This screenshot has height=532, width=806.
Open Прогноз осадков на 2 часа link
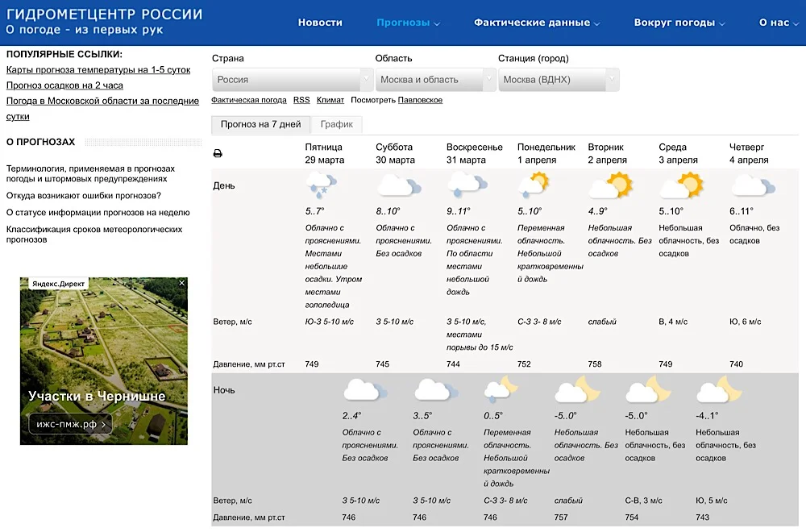click(64, 85)
